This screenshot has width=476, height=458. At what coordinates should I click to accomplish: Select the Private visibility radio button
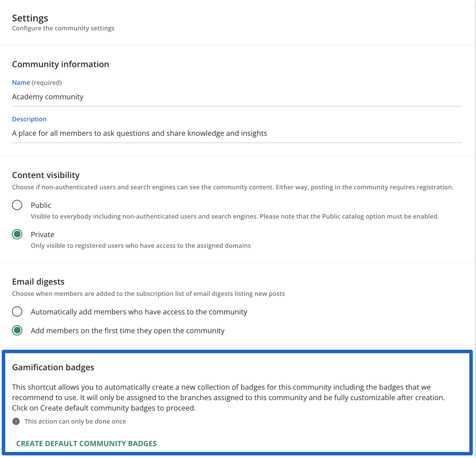(x=17, y=234)
